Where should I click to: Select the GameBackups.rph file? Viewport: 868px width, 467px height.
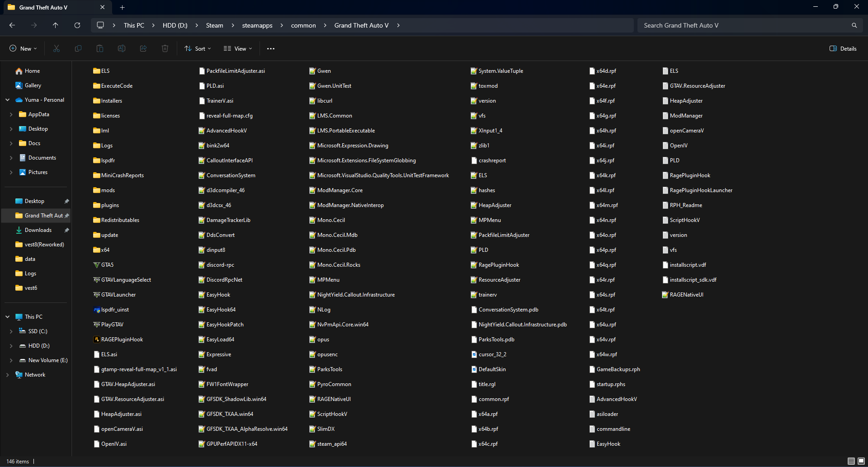(615, 369)
